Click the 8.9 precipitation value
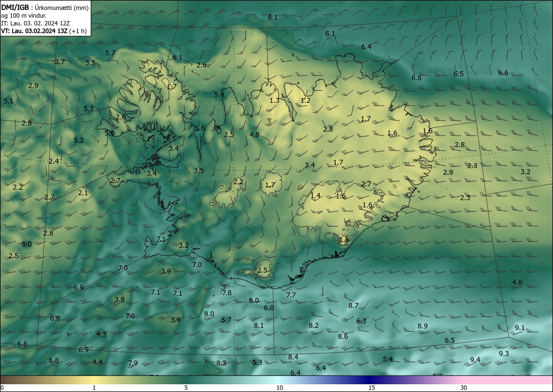 tap(422, 326)
